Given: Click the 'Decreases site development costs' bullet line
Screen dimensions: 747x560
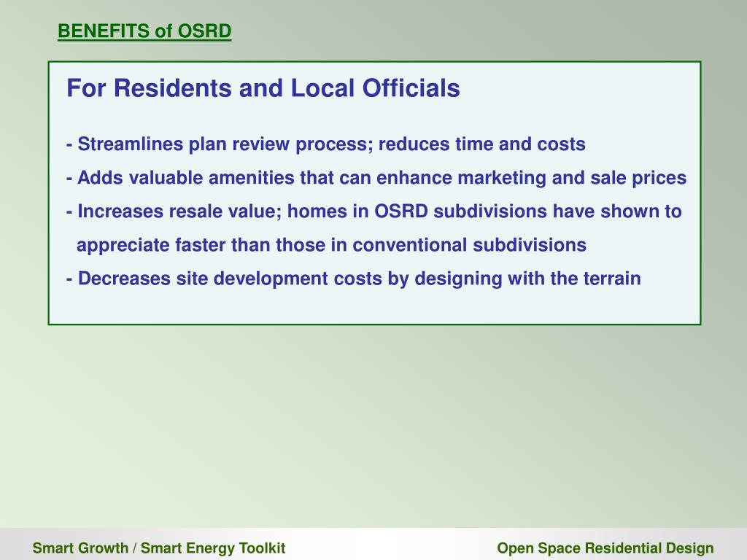Looking at the screenshot, I should point(354,279).
